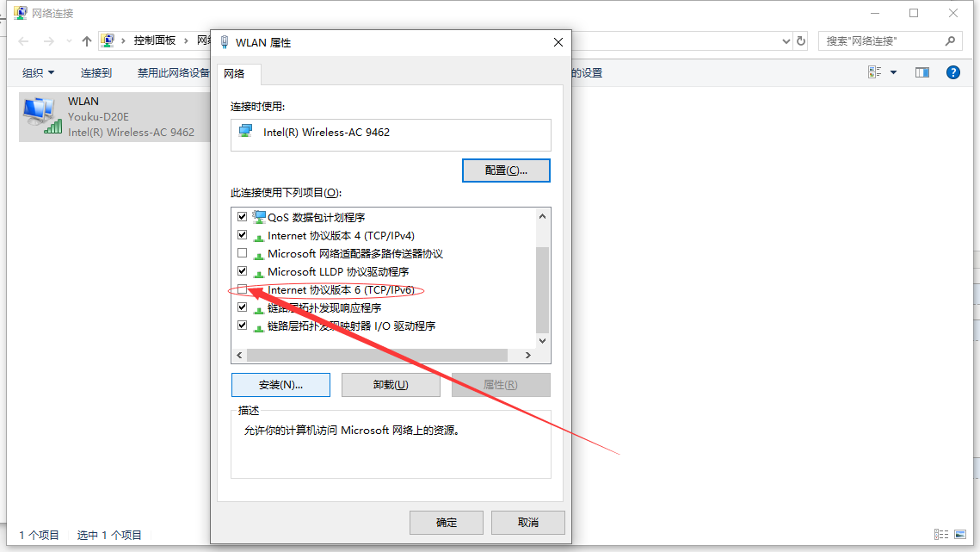This screenshot has height=552, width=980.
Task: Click 连接到 in the command bar
Action: [96, 72]
